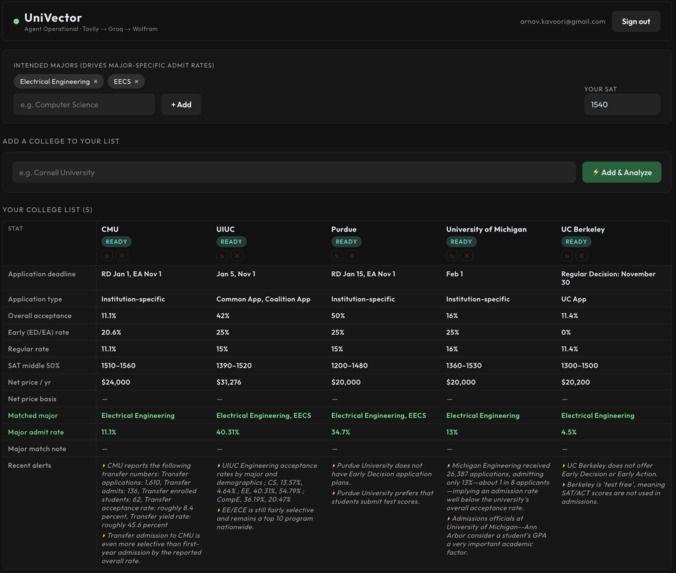Click the Major admit rate row label

point(36,432)
